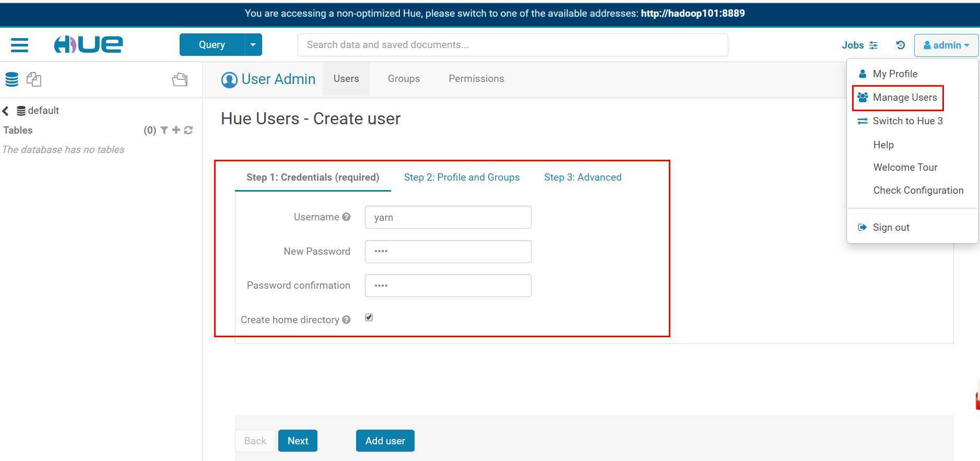The image size is (980, 461).
Task: Go back using the arrow beside default
Action: (6, 111)
